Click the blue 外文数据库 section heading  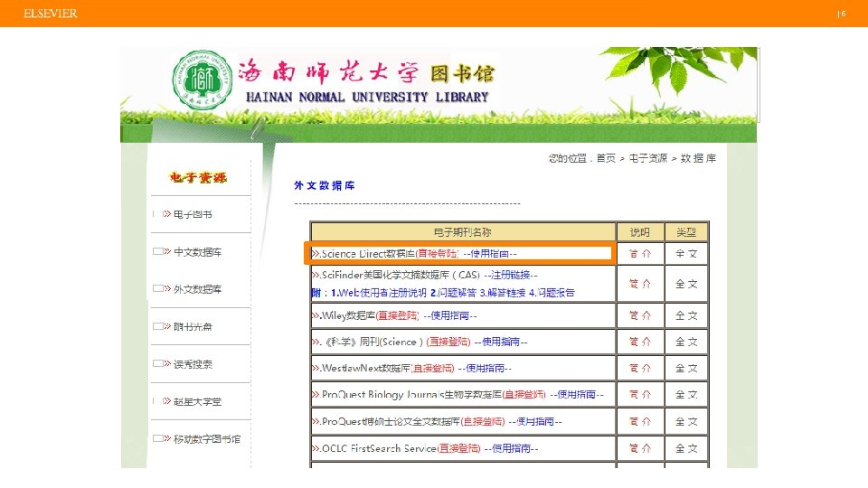(325, 185)
